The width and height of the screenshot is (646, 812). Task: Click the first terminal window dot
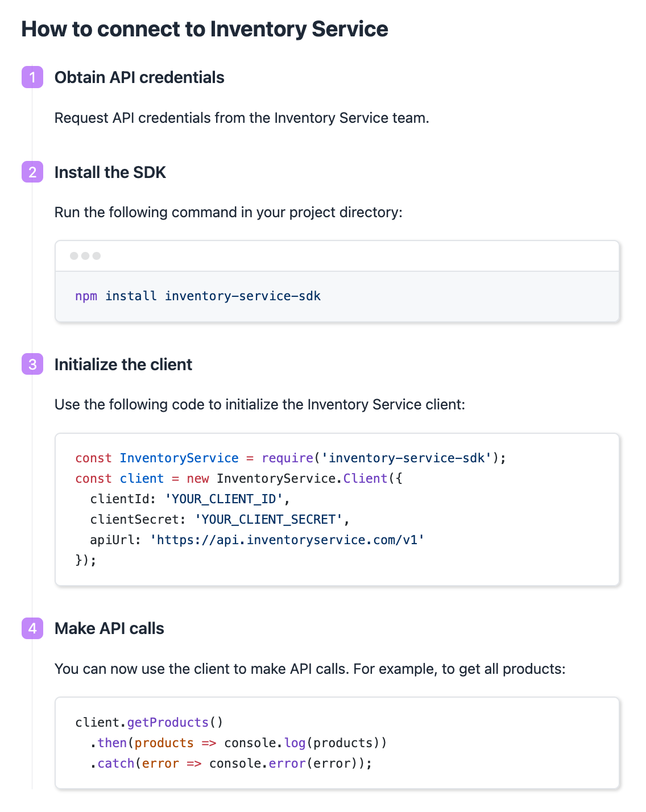tap(74, 256)
